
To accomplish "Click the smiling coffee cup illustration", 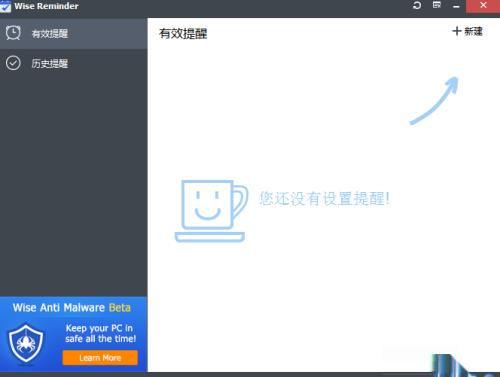I will click(211, 211).
